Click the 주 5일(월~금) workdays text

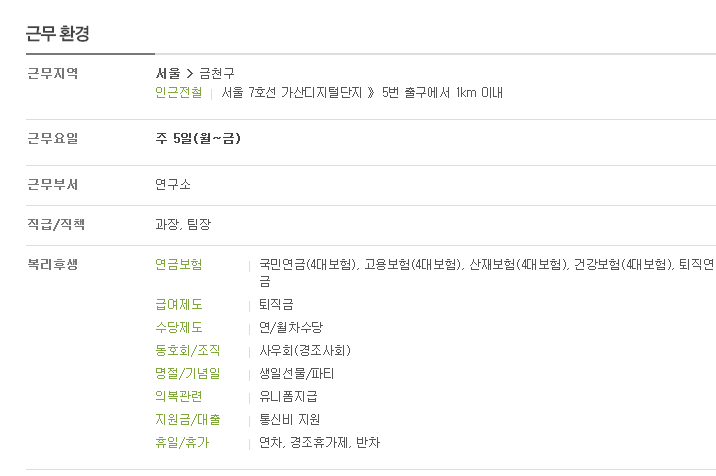coord(198,138)
